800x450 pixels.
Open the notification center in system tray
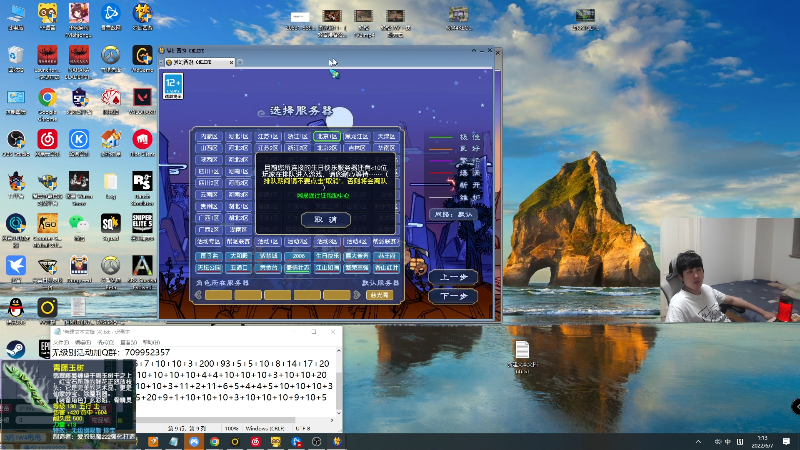[786, 441]
